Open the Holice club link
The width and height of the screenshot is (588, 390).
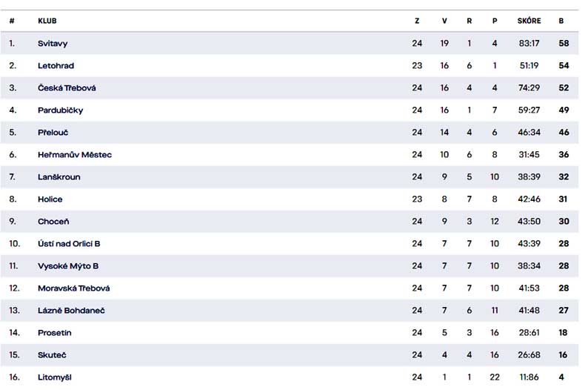point(50,199)
